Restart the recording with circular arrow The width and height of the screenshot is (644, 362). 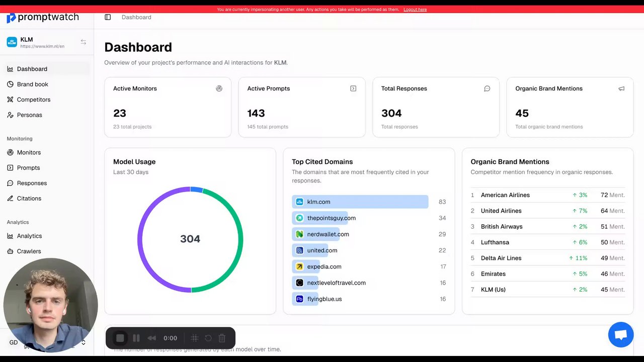point(208,338)
